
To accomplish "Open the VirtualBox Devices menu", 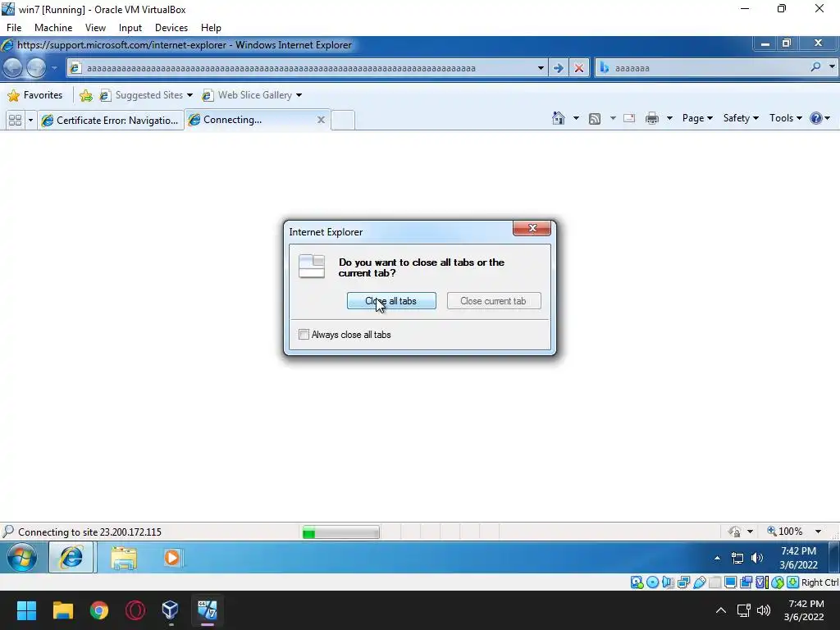I will click(171, 28).
